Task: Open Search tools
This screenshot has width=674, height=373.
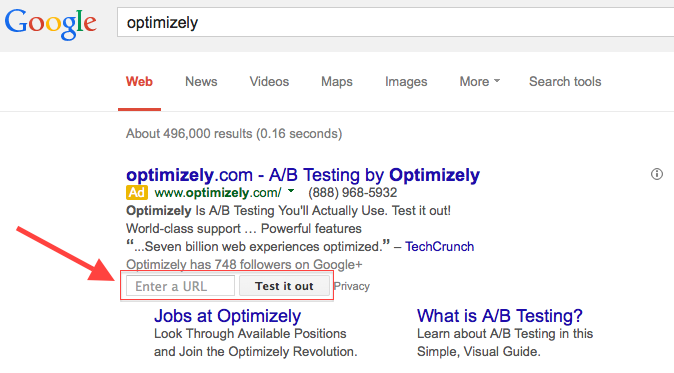Action: [x=565, y=82]
